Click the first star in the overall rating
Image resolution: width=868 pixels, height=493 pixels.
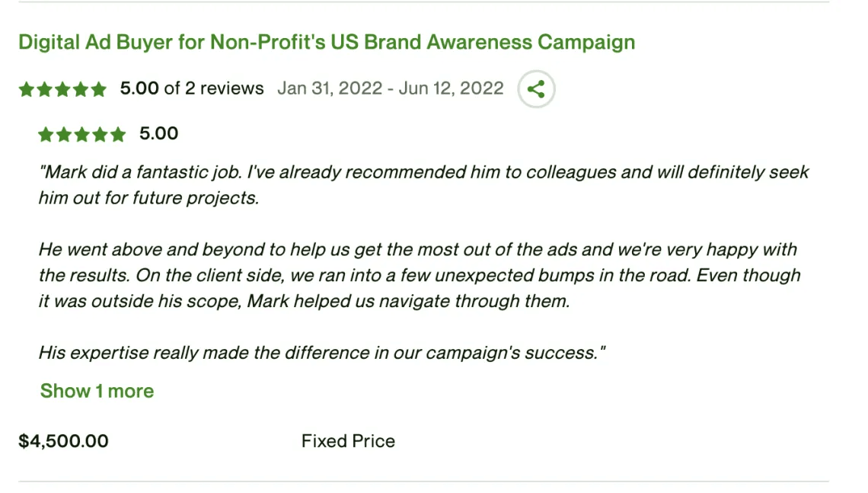pyautogui.click(x=27, y=89)
